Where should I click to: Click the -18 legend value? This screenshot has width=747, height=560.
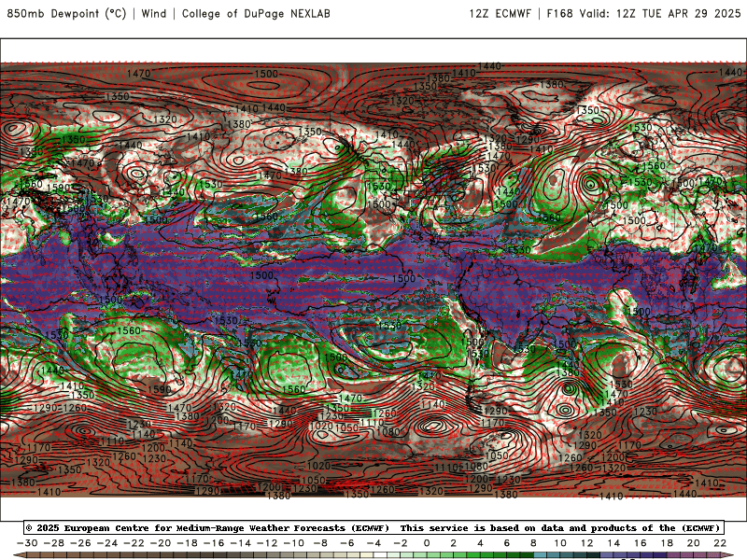[x=187, y=543]
